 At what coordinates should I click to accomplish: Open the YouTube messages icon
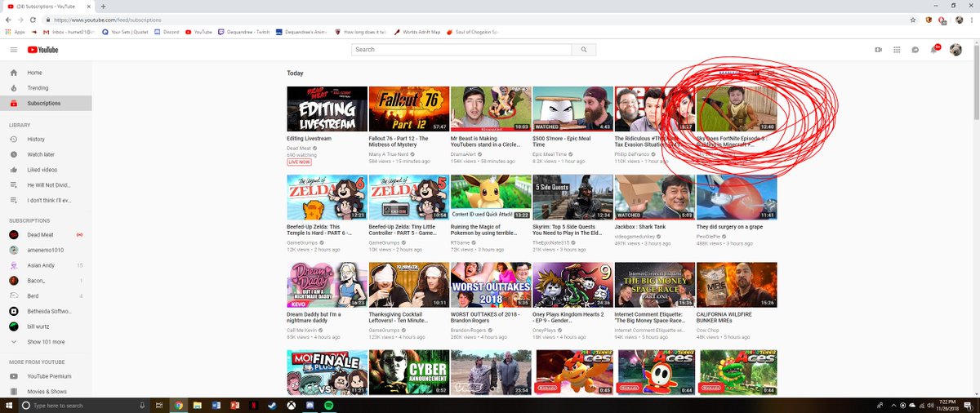point(915,50)
